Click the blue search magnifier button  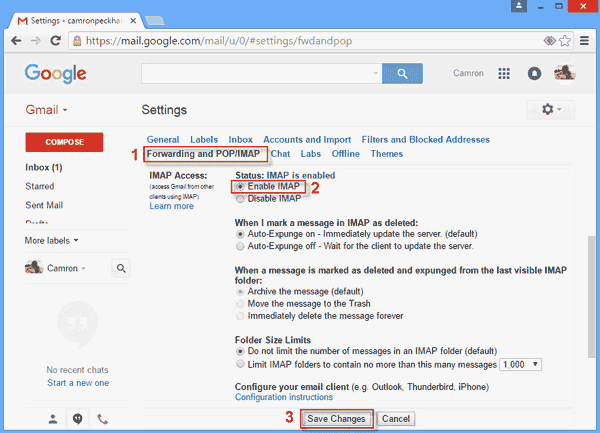click(402, 73)
